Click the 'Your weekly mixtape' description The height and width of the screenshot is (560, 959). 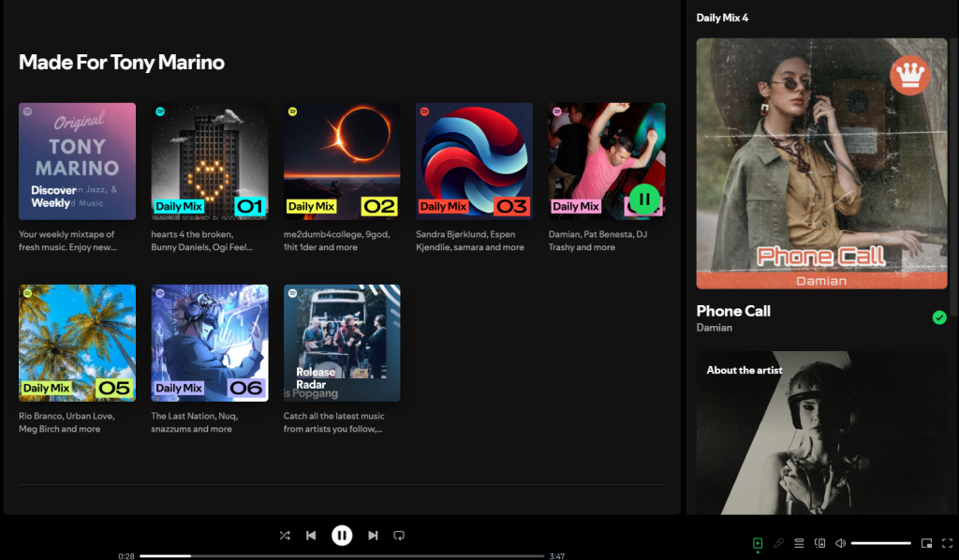click(x=67, y=241)
